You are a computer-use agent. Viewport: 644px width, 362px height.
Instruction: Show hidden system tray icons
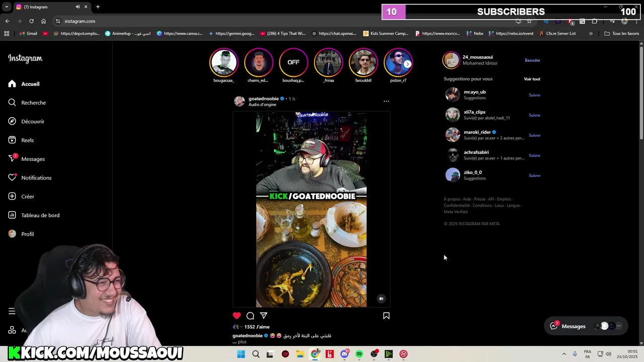coord(564,354)
